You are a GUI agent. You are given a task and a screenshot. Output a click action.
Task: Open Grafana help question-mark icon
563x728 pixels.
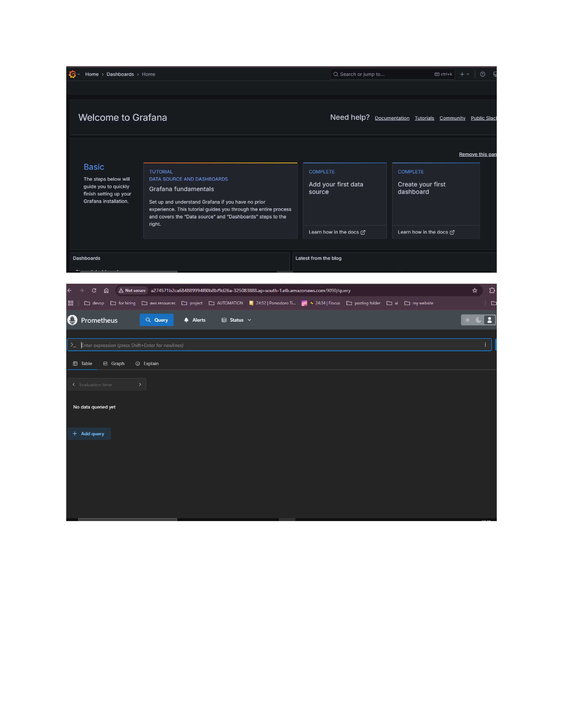point(482,74)
